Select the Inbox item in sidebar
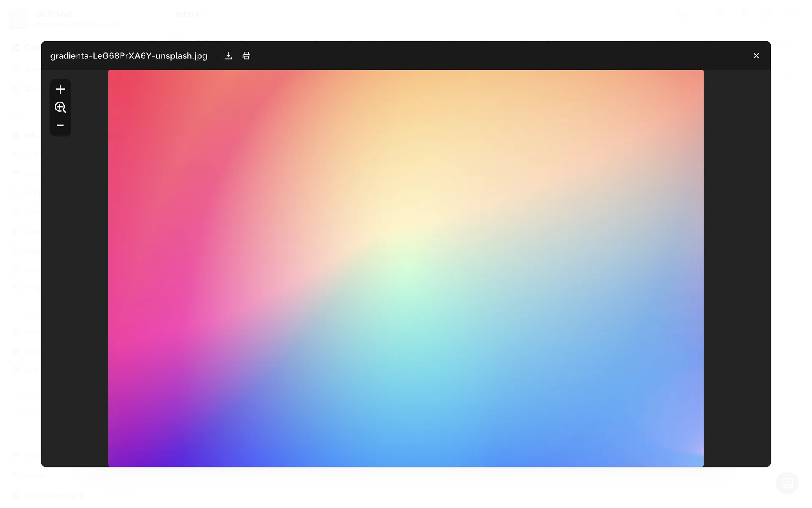 click(25, 135)
